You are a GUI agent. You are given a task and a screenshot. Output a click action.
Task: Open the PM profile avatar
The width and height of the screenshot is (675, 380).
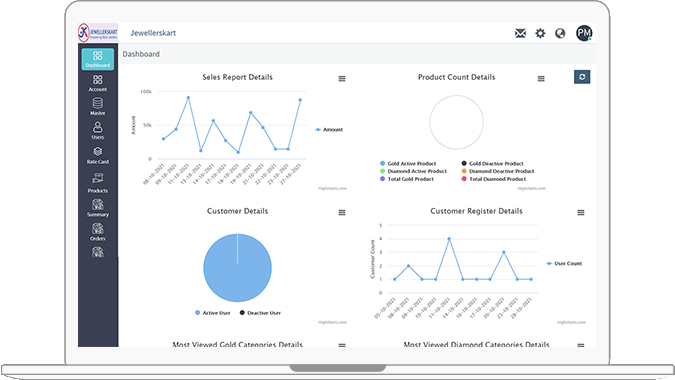tap(584, 33)
